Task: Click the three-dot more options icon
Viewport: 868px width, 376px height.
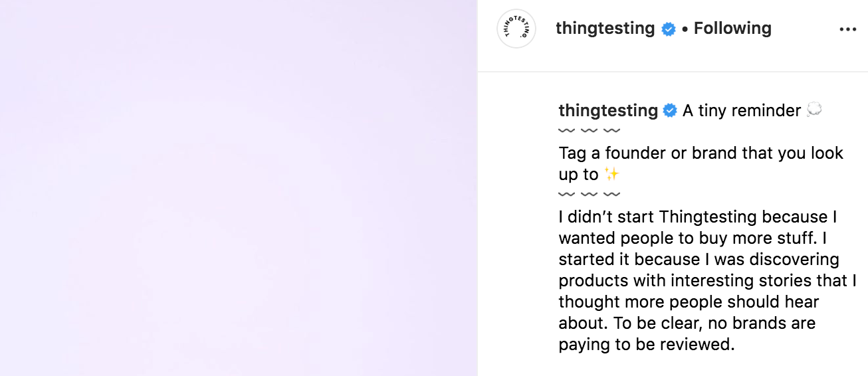Action: point(848,30)
